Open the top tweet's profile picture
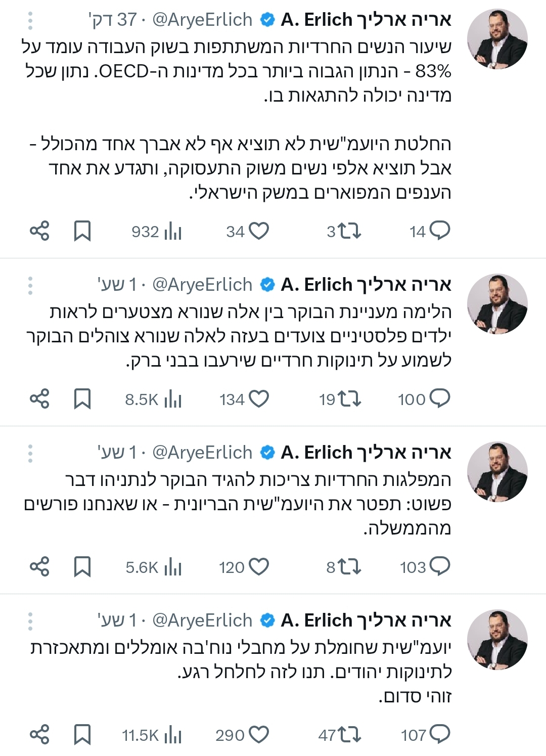This screenshot has width=546, height=756. 497,39
